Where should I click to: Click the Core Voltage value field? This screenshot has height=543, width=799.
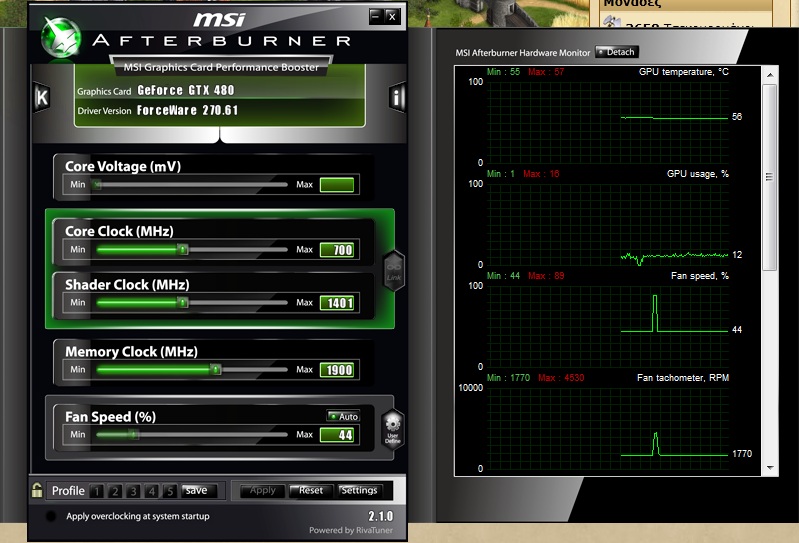(337, 184)
